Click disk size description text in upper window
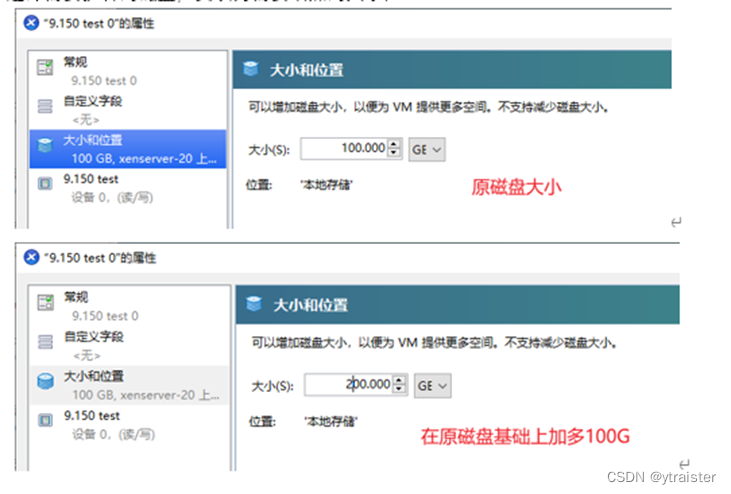Image resolution: width=731 pixels, height=494 pixels. 428,108
